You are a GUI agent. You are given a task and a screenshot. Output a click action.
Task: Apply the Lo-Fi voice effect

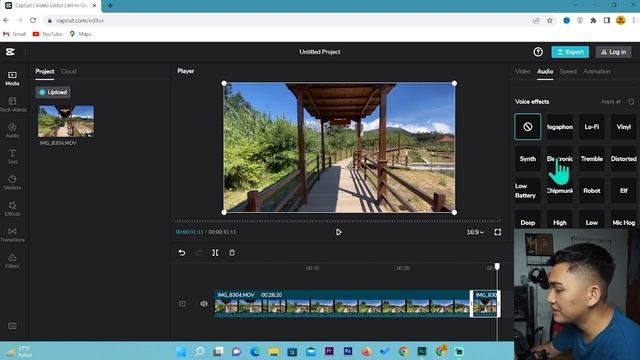pos(591,127)
